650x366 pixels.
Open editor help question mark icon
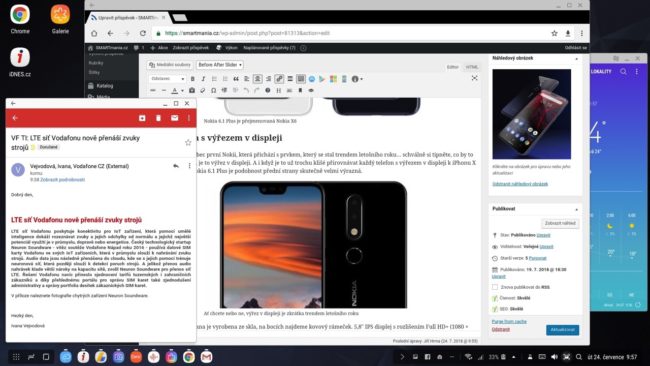268,90
